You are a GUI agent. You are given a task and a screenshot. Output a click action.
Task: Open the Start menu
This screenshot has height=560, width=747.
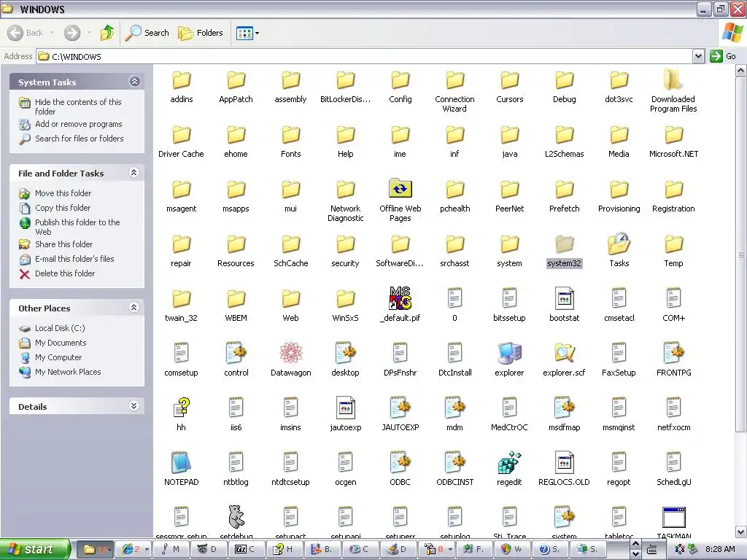point(34,549)
